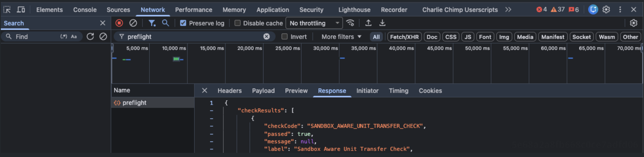Click the errors count badge
Image resolution: width=644 pixels, height=157 pixels.
click(x=542, y=10)
